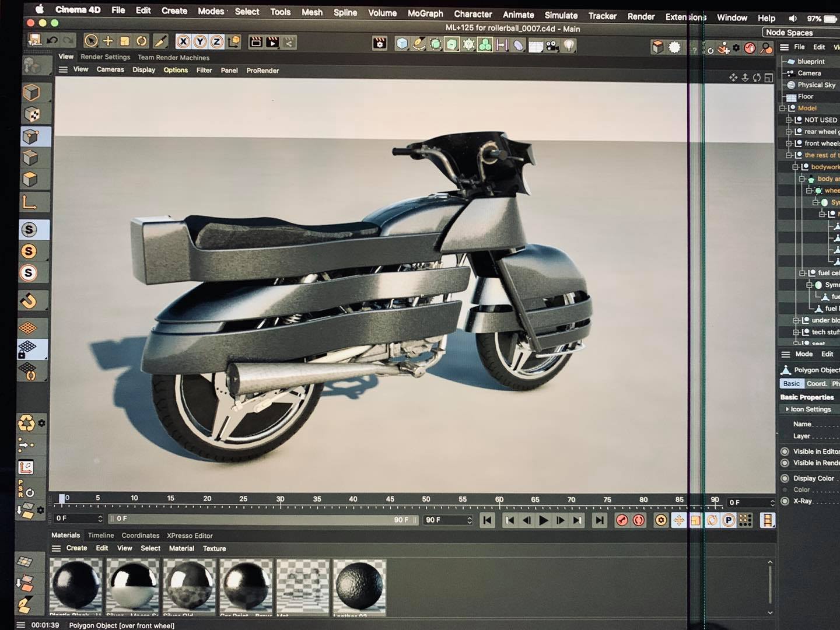The width and height of the screenshot is (840, 630).
Task: Expand the NOT USED group
Action: (x=789, y=120)
